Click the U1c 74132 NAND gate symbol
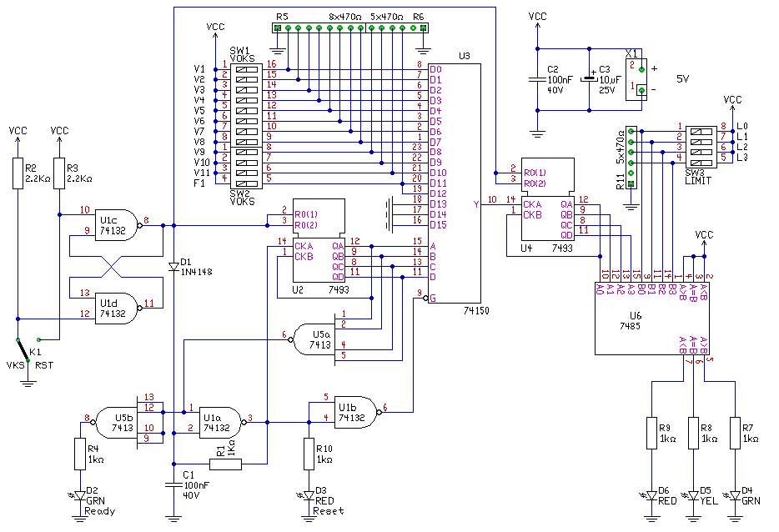The width and height of the screenshot is (779, 532). pyautogui.click(x=118, y=225)
